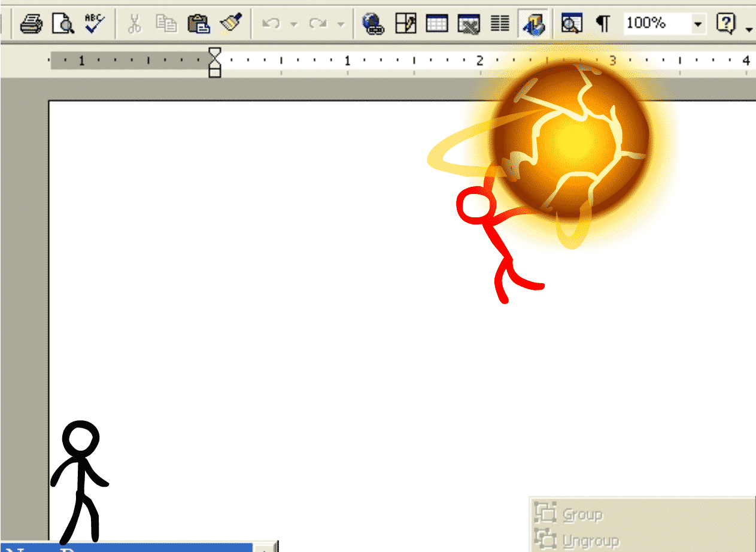Run the Spelling and Grammar check
Image resolution: width=756 pixels, height=552 pixels.
point(94,24)
